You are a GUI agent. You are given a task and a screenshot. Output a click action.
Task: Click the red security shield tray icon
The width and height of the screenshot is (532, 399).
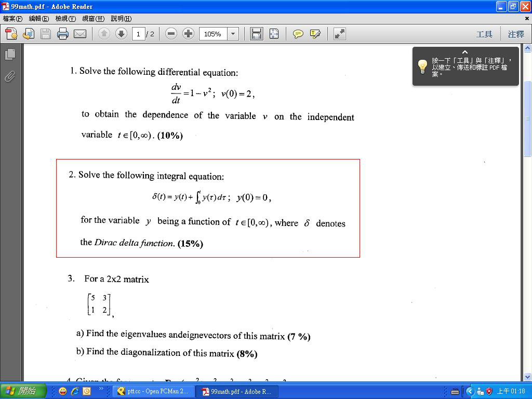(489, 392)
